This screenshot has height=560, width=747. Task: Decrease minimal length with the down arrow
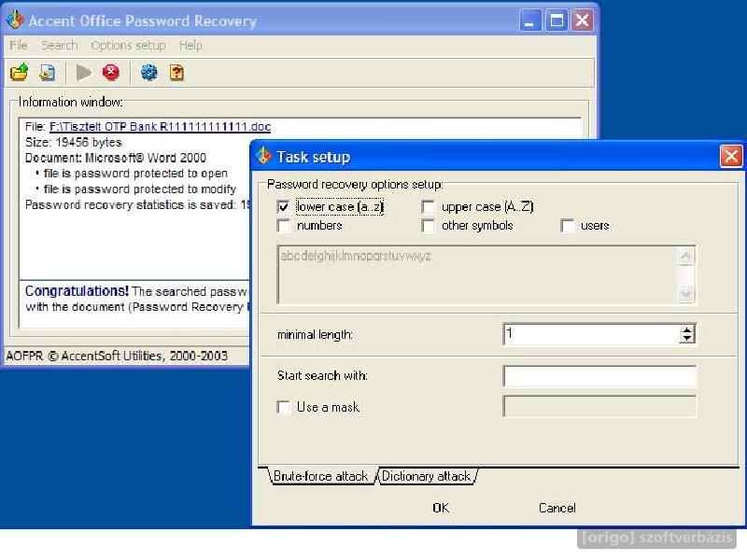point(686,338)
